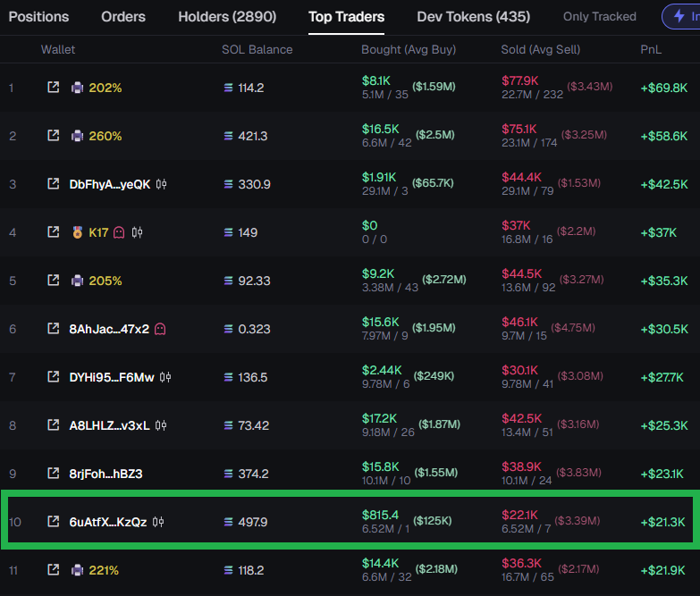Click SOL balance 0.323
Screen dimensions: 700x596
click(254, 329)
